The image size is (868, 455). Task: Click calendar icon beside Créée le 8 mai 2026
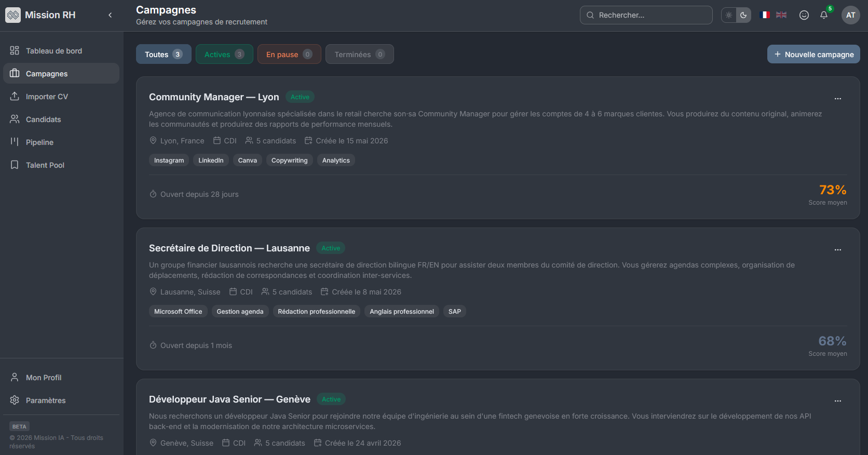pos(324,291)
